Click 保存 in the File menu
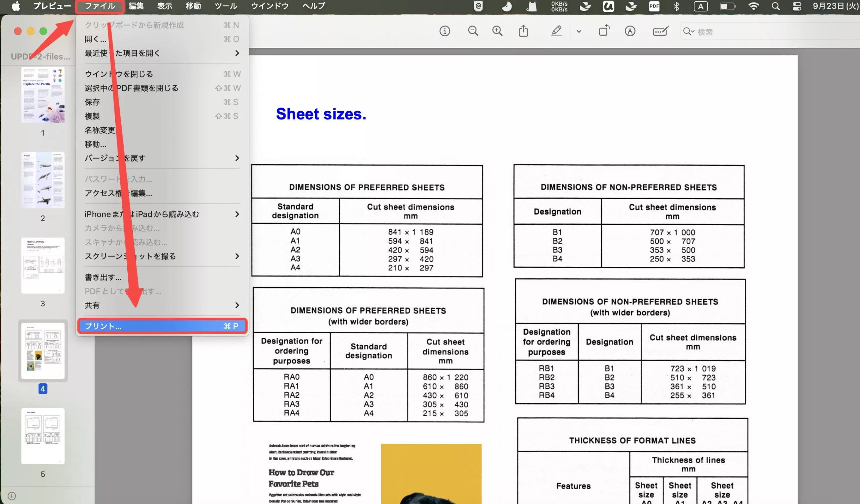 (92, 102)
